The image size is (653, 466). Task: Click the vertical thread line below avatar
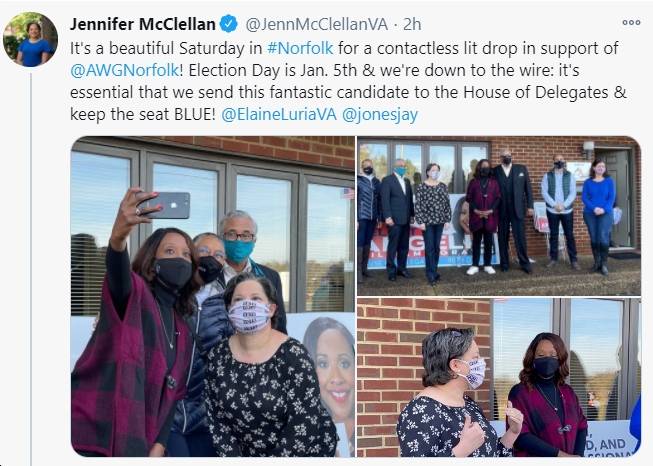[x=31, y=269]
